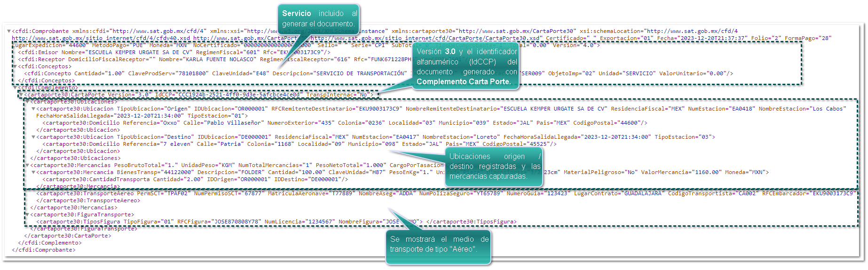The width and height of the screenshot is (868, 270).
Task: Select the BienesTransp value "44122000"
Action: tap(177, 172)
